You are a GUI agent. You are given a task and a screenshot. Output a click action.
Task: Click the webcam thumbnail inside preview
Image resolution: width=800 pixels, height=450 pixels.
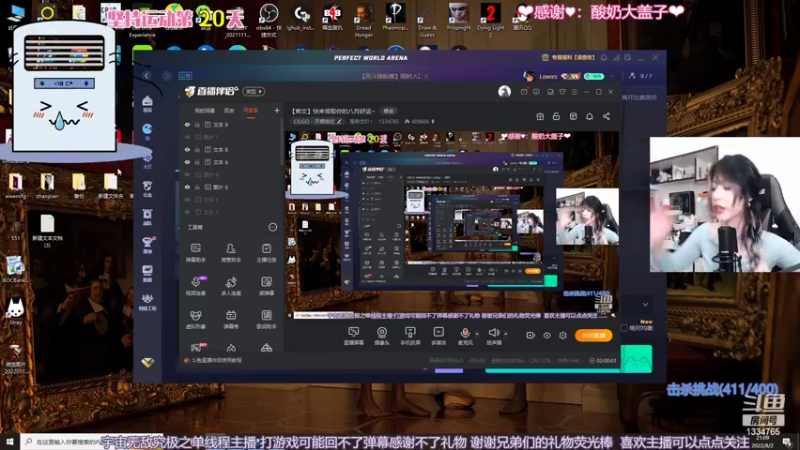coord(587,217)
